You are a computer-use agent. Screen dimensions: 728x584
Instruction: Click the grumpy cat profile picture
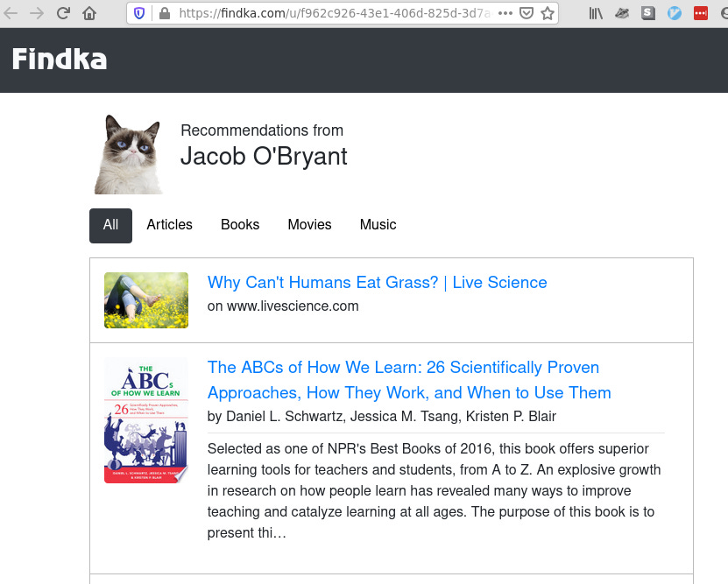(129, 154)
